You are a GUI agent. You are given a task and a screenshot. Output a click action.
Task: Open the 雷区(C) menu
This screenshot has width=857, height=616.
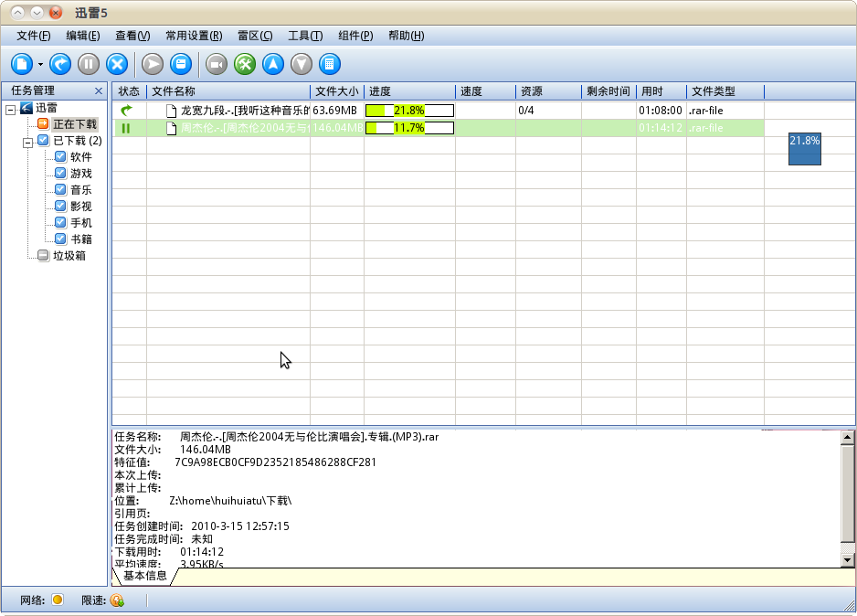click(x=255, y=36)
